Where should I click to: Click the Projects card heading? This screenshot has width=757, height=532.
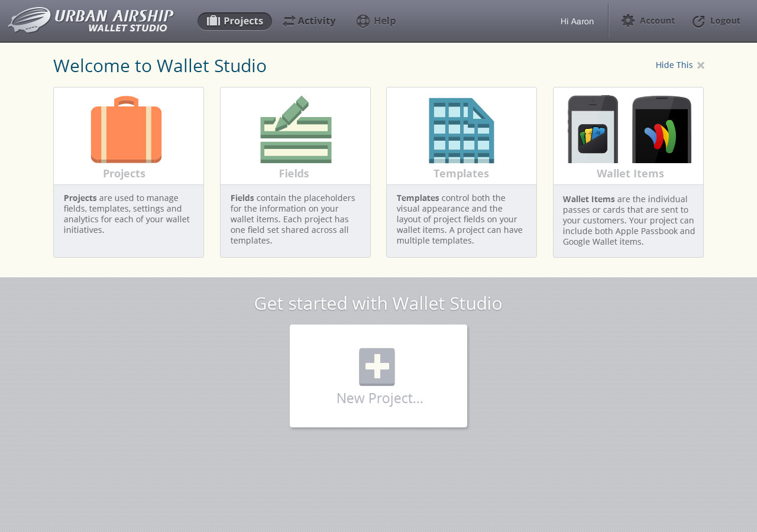pyautogui.click(x=124, y=174)
